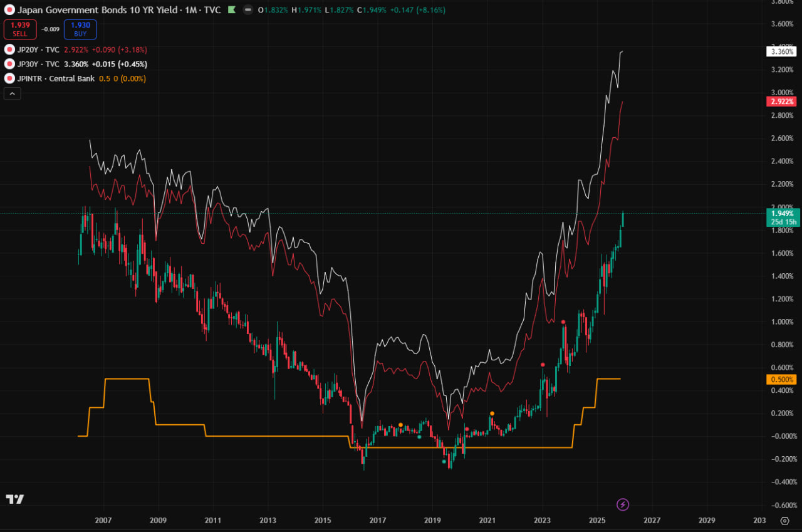Image resolution: width=802 pixels, height=532 pixels.
Task: Select JPINTR · Central Bank legend entry
Action: pos(56,78)
